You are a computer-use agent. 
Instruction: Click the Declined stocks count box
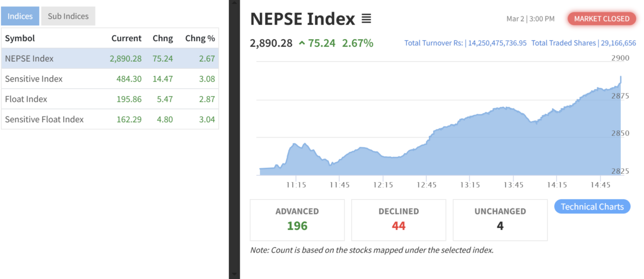(399, 220)
